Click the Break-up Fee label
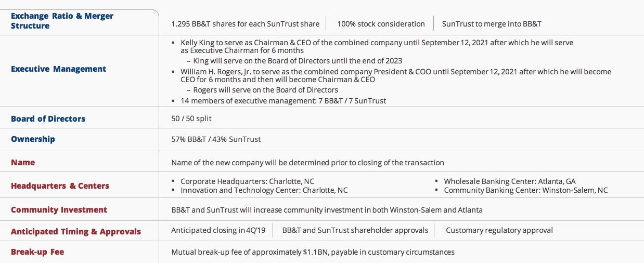644x263 pixels. point(37,252)
